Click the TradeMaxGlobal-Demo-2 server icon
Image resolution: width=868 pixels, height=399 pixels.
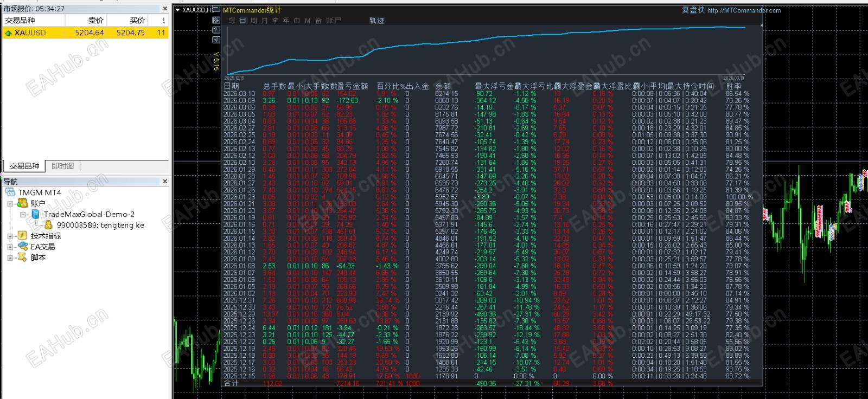click(35, 214)
